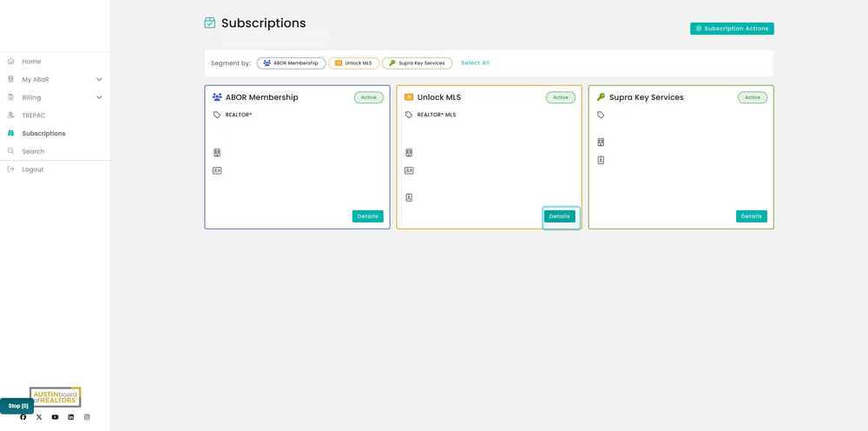Click the Search magnifier icon

[10, 151]
